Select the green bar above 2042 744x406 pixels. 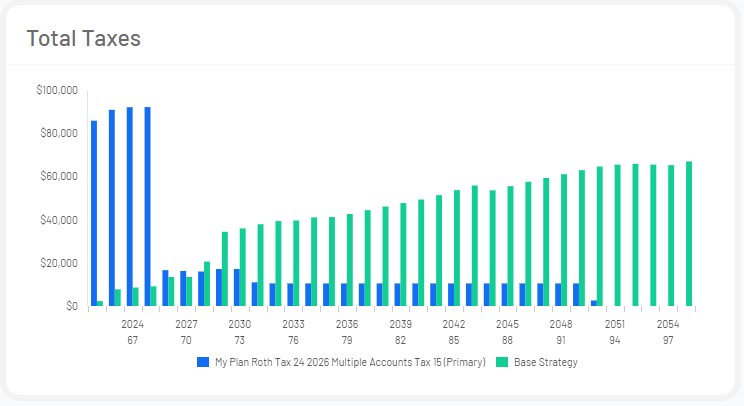pos(457,248)
